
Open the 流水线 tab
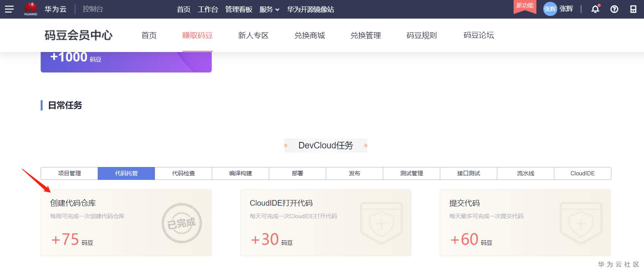coord(525,173)
